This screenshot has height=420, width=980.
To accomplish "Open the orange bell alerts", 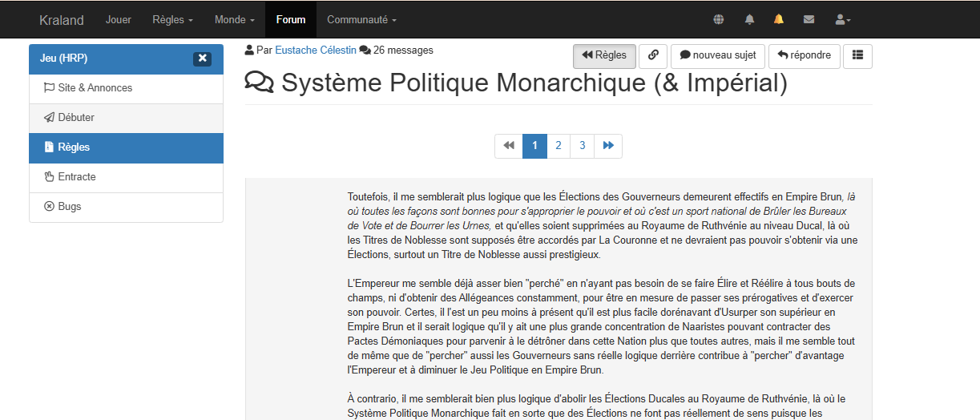I will point(779,19).
